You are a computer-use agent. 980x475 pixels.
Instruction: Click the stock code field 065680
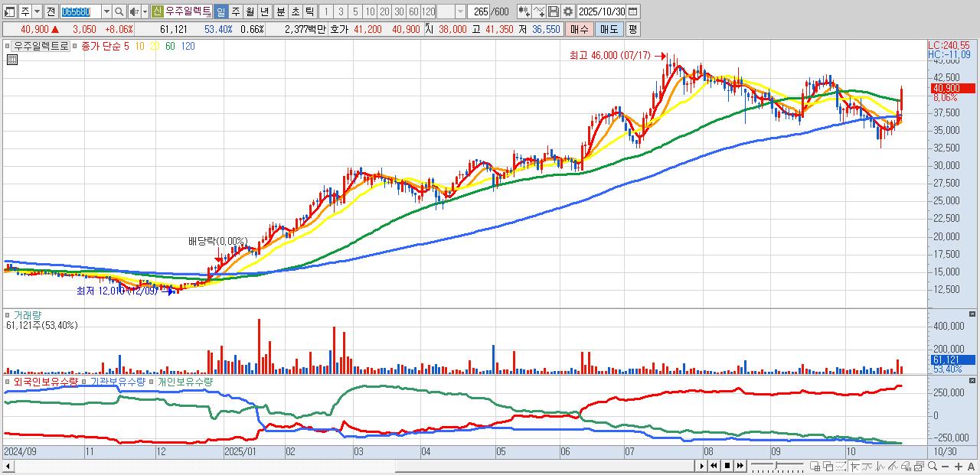pos(80,11)
